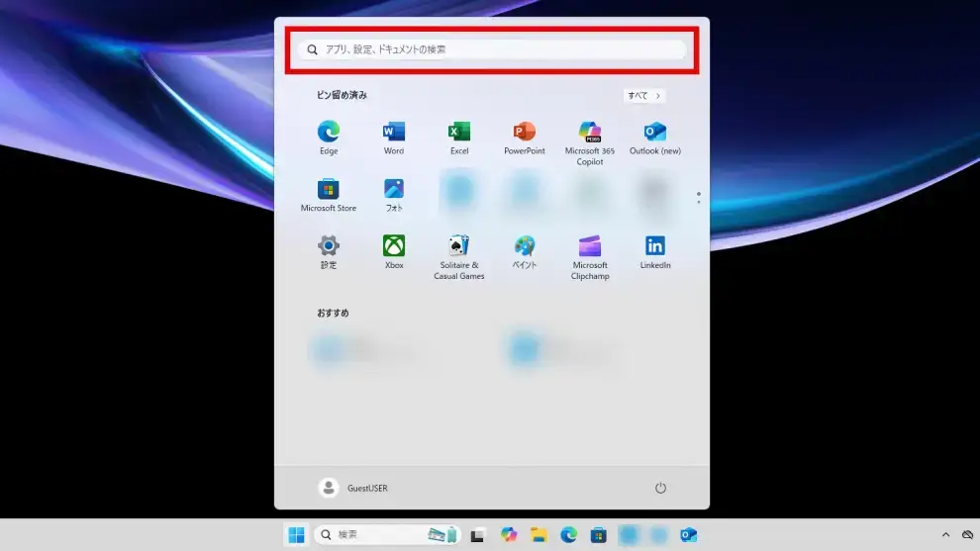Launch Microsoft Clipchamp
The image size is (980, 551).
pos(590,257)
